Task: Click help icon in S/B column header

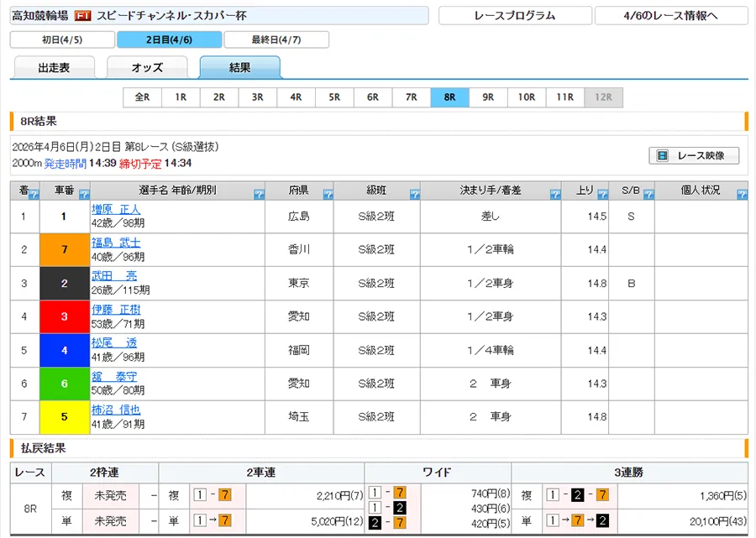Action: click(x=648, y=195)
